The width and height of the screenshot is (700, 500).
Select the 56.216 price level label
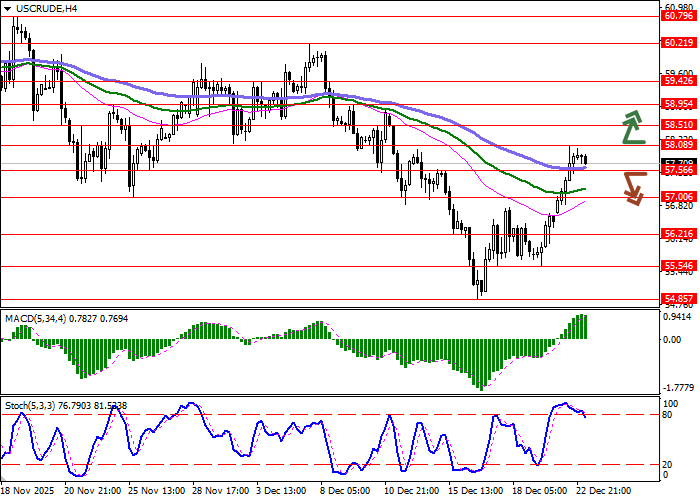tap(679, 234)
